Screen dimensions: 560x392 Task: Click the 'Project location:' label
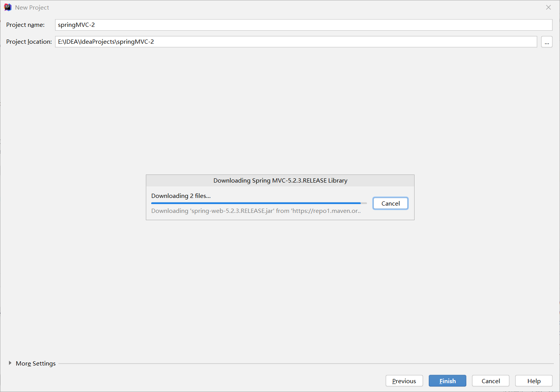pyautogui.click(x=29, y=42)
